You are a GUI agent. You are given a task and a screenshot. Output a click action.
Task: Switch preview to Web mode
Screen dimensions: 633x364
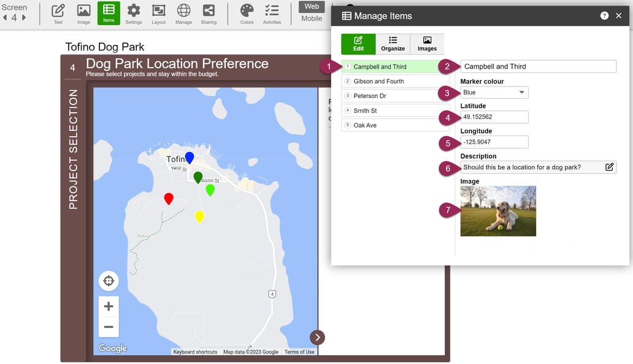[312, 6]
